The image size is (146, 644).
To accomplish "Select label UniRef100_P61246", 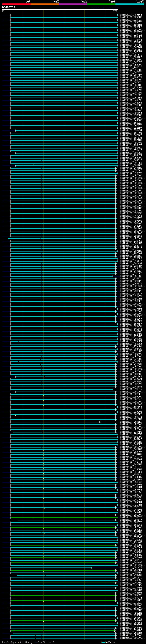I will pyautogui.click(x=131, y=376).
